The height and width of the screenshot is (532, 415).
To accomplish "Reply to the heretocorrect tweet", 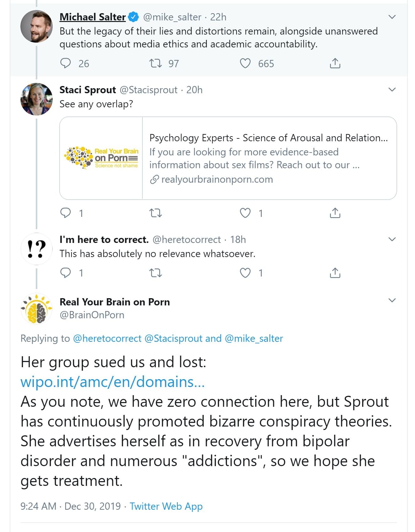I will pyautogui.click(x=65, y=273).
